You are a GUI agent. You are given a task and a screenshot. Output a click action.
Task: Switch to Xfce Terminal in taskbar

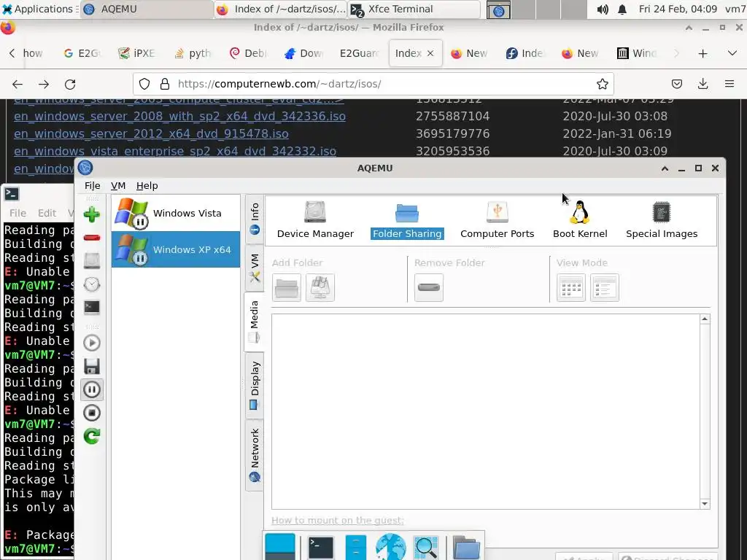click(414, 9)
